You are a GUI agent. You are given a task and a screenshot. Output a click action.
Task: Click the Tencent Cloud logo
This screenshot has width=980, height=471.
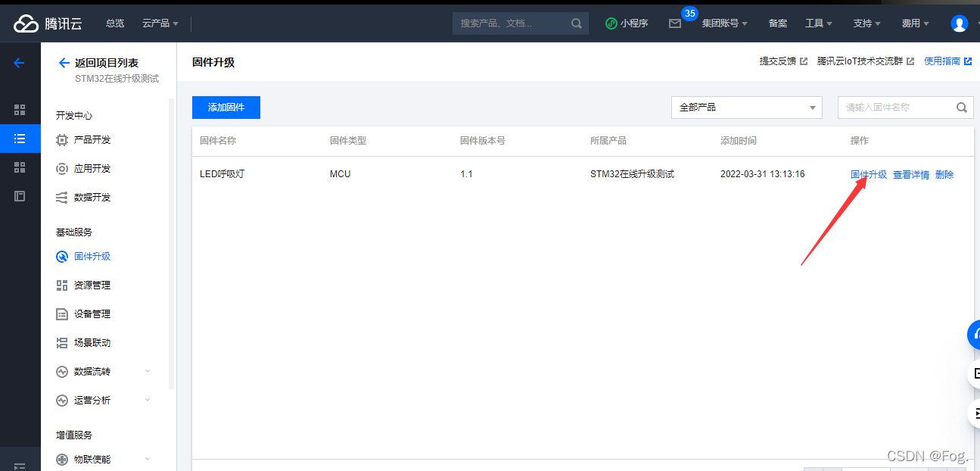[48, 23]
